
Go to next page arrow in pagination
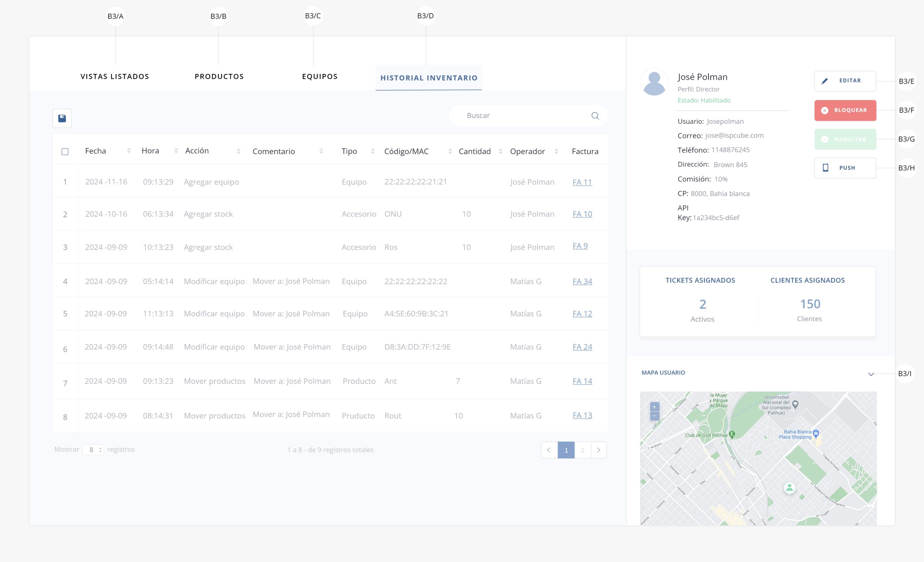[598, 450]
